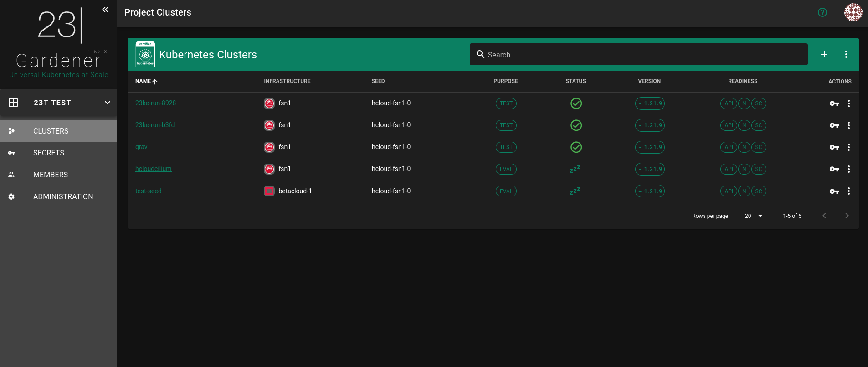Click API readiness chip for hcloudcilium
Screen dimensions: 868x367
tap(729, 169)
